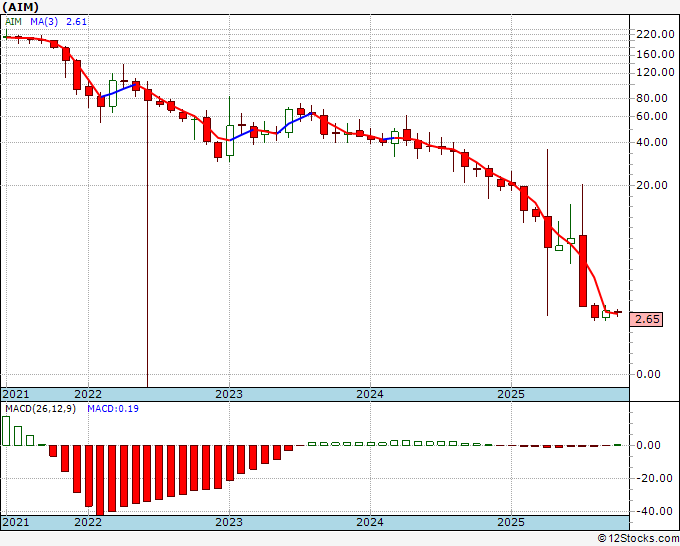Click the 0.00 price axis label
This screenshot has height=546, width=680.
pos(648,374)
